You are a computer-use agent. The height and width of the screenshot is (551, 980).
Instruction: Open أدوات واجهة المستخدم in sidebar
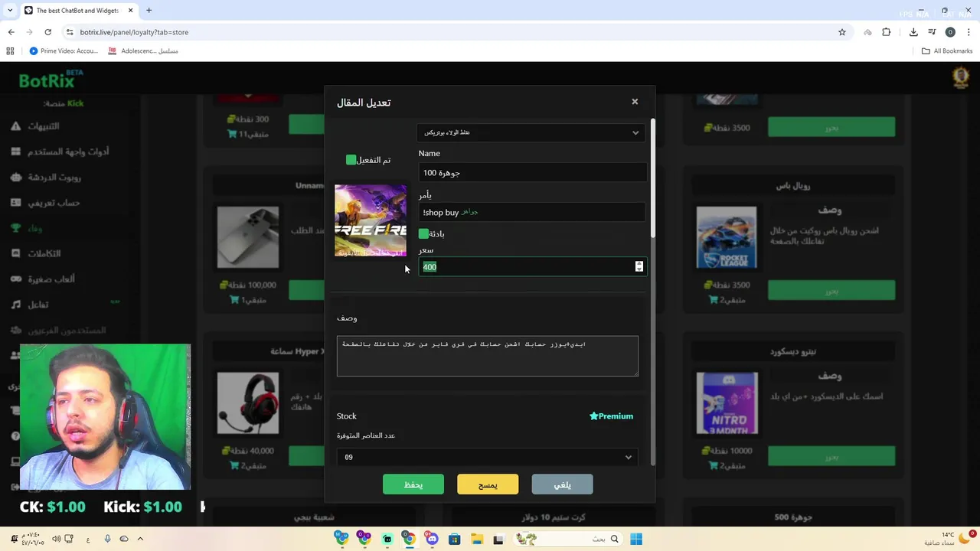68,152
